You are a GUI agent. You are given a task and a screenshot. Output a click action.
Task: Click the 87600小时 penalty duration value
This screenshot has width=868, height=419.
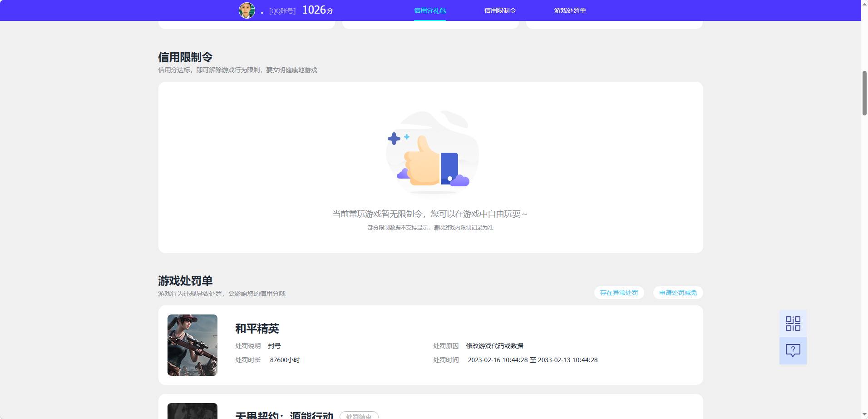[x=285, y=360]
